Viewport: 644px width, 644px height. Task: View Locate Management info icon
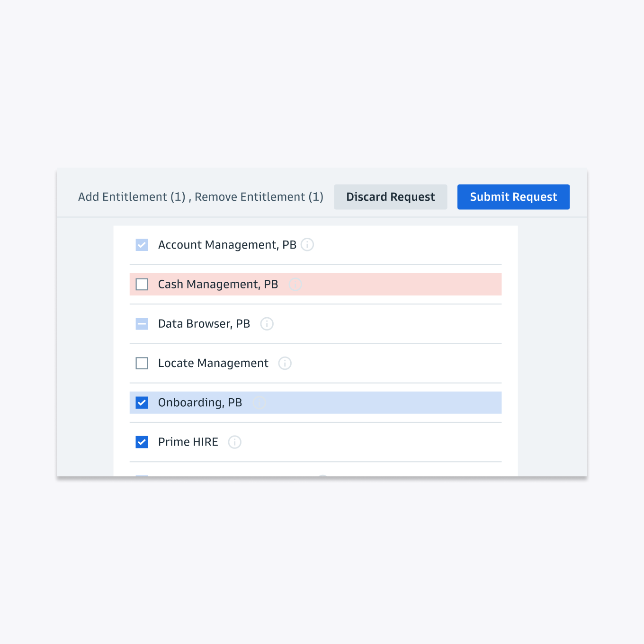point(285,363)
